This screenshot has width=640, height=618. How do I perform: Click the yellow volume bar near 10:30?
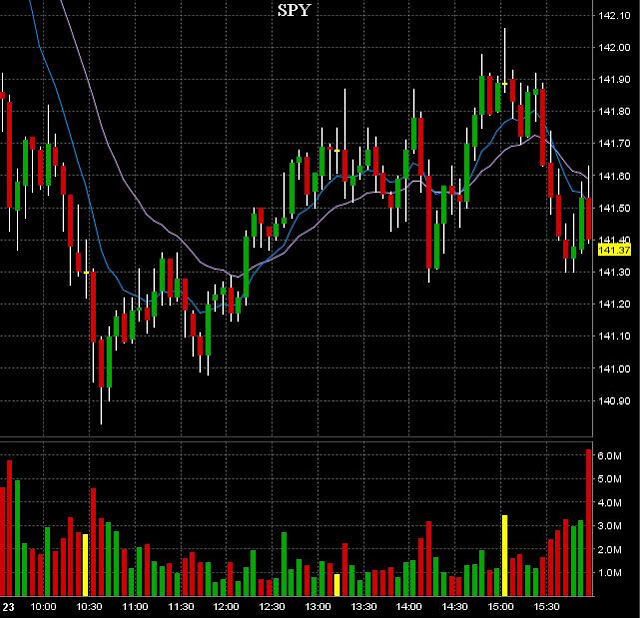85,565
